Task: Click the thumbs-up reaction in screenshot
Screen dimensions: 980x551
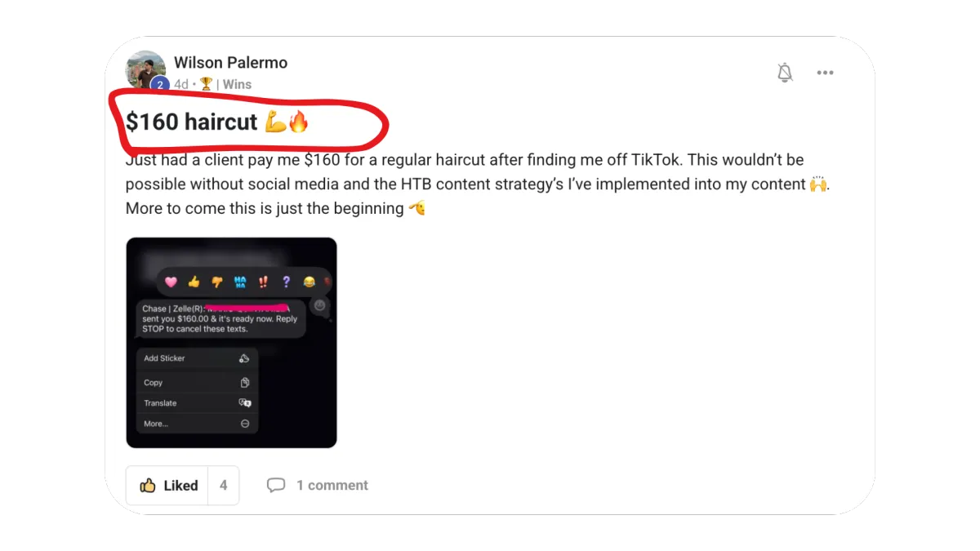Action: [194, 282]
